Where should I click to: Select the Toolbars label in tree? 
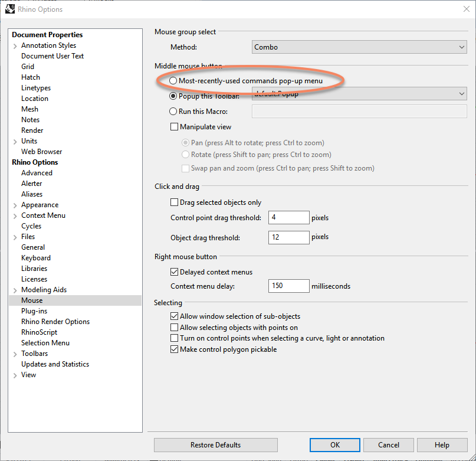click(35, 354)
